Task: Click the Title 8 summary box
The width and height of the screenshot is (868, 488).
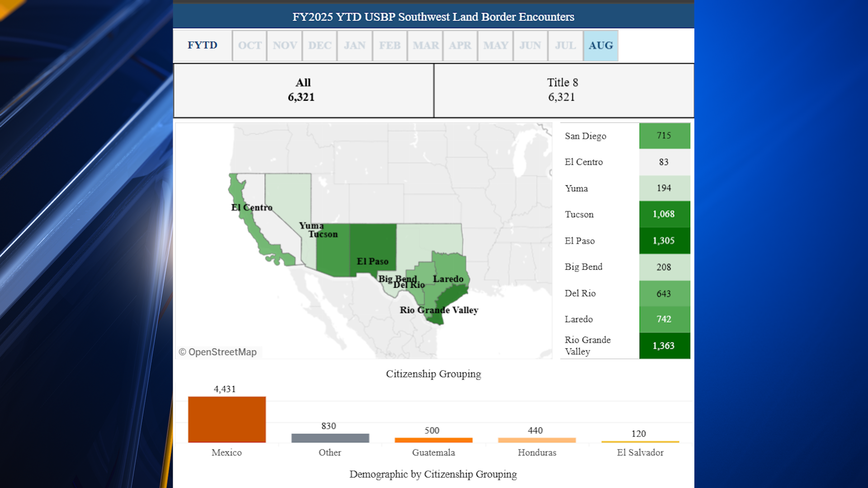Action: [x=563, y=90]
